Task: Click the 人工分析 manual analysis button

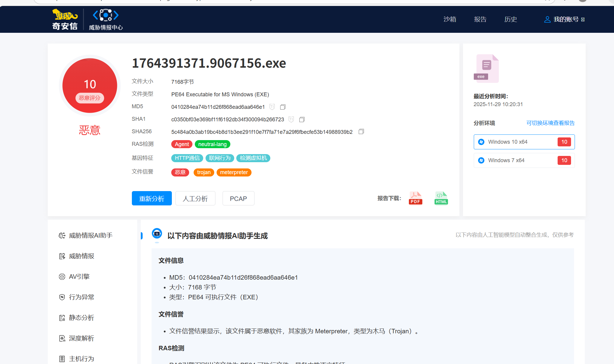Action: click(195, 199)
